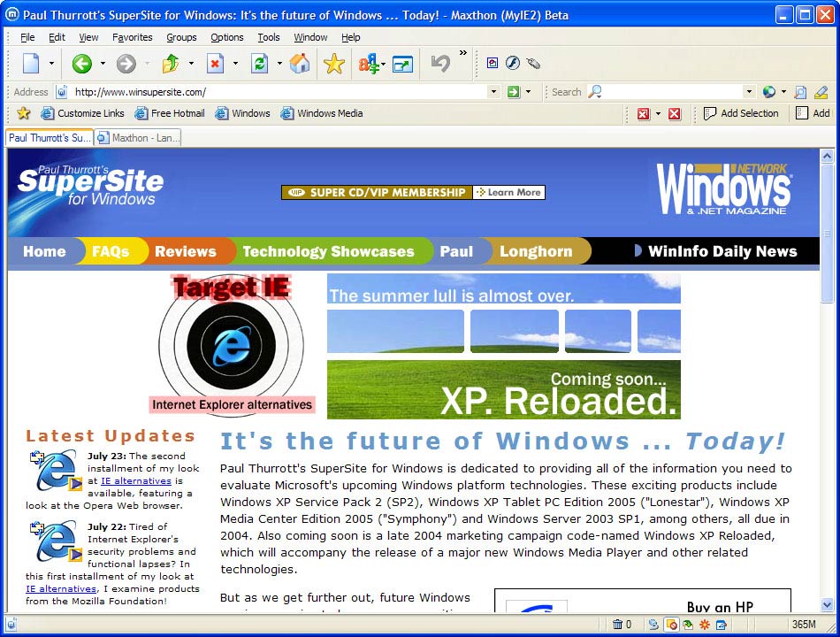Click the yellow star on links bar
This screenshot has width=840, height=637.
(23, 113)
